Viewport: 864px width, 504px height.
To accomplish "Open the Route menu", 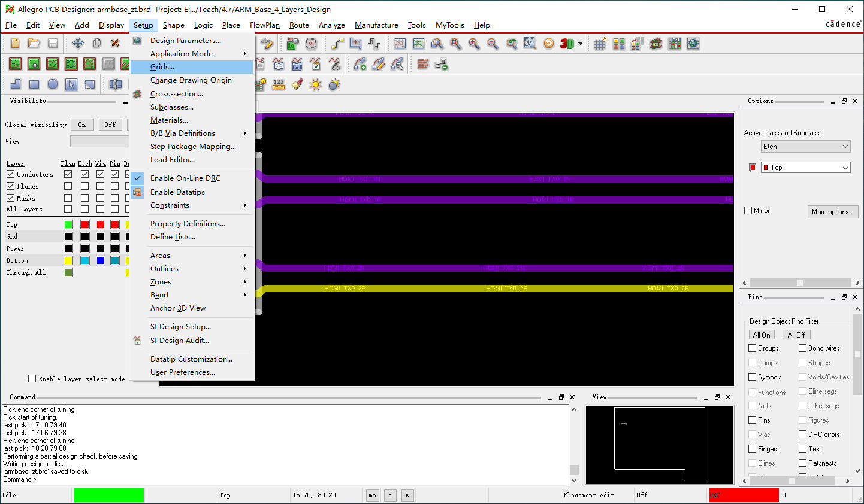I will pos(299,25).
